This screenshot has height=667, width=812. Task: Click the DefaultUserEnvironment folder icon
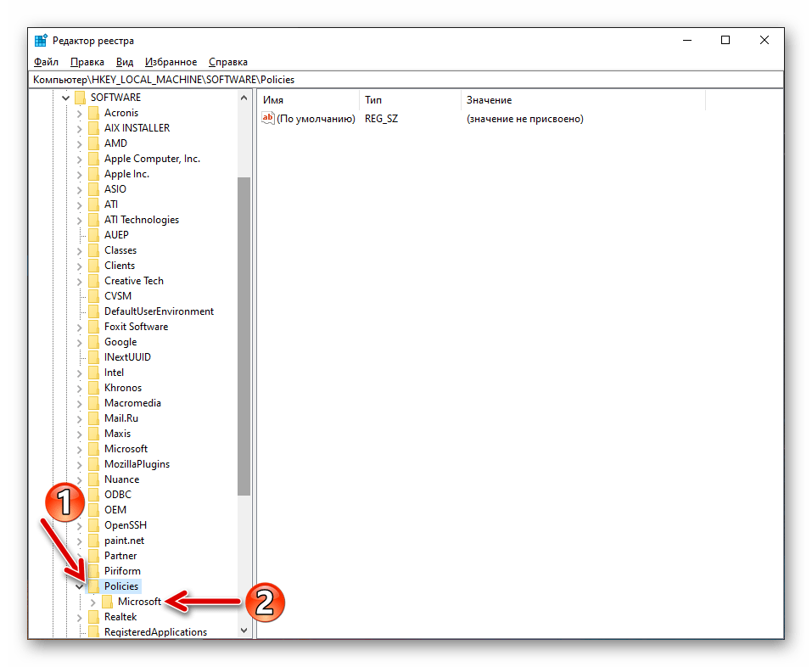(x=93, y=311)
